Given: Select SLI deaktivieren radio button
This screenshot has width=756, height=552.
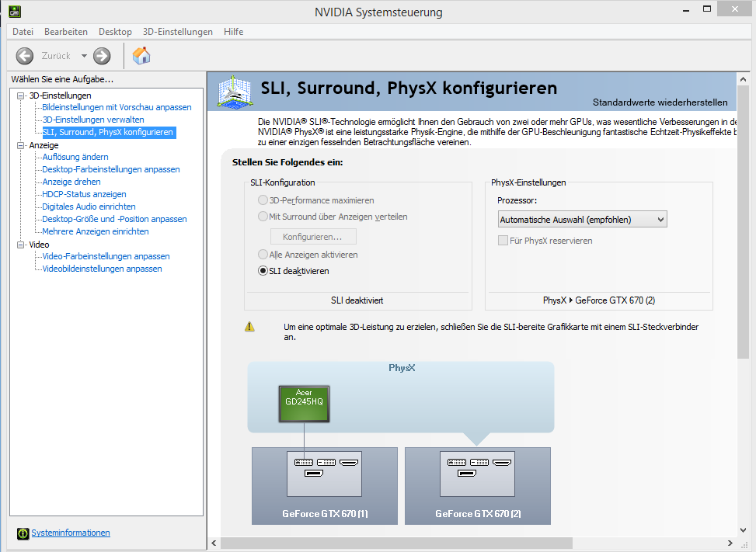Looking at the screenshot, I should click(263, 271).
